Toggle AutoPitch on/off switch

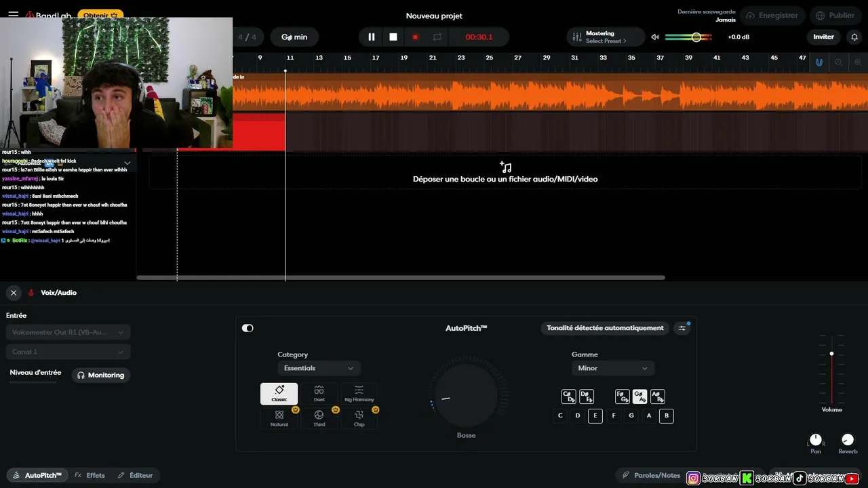coord(248,328)
